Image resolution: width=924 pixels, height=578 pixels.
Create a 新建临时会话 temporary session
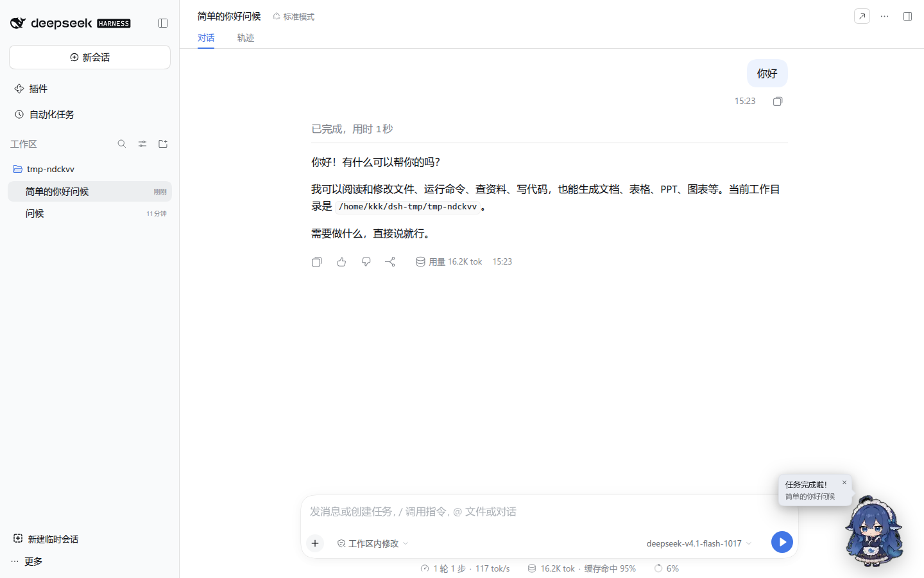[x=46, y=539]
